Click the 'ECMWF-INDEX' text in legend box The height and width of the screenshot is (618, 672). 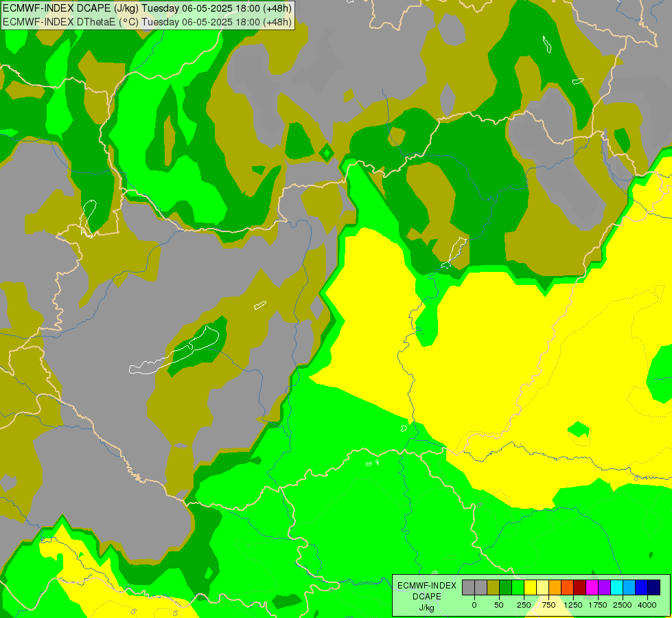tap(427, 586)
